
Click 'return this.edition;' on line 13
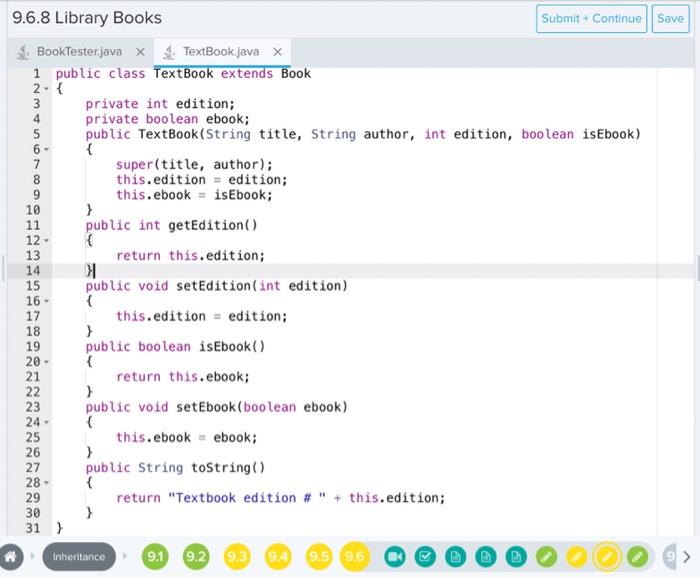(191, 256)
